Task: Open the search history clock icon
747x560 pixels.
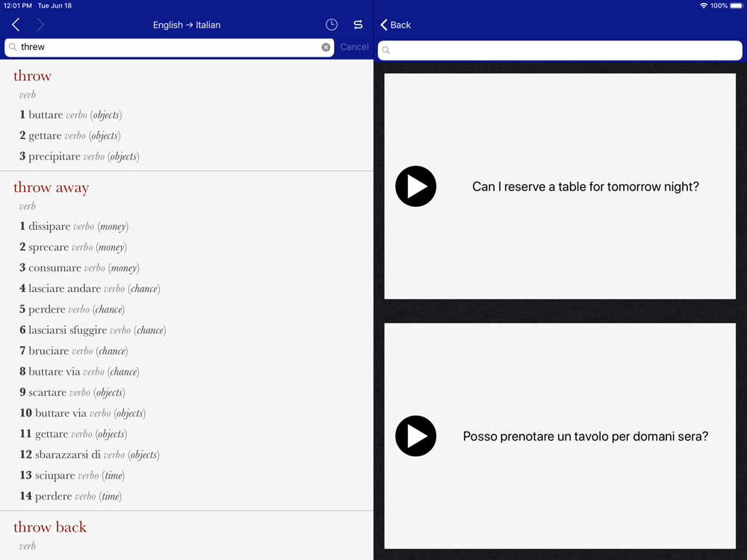Action: click(332, 25)
